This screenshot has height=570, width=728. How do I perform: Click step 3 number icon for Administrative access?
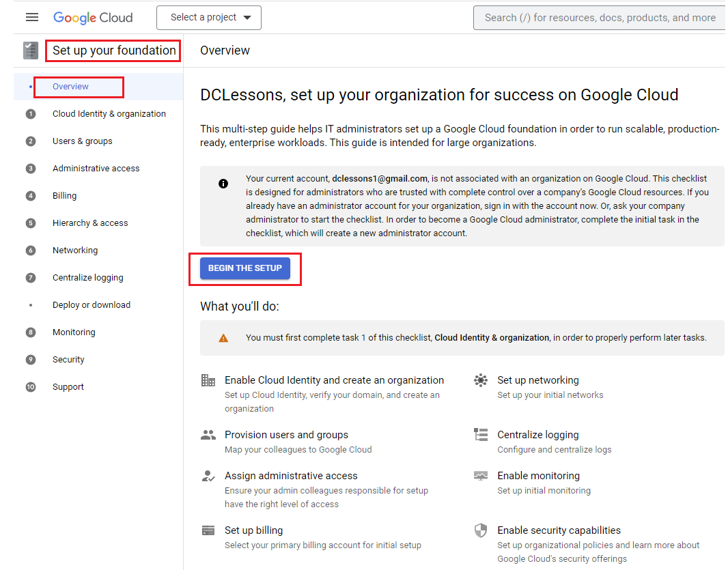click(x=31, y=169)
